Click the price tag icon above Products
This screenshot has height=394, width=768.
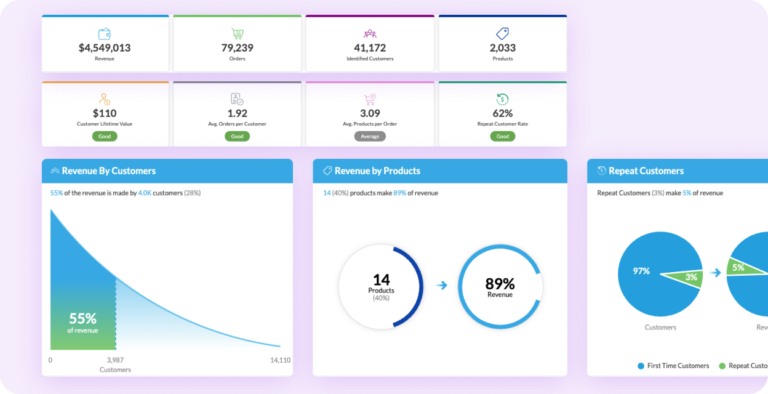pyautogui.click(x=503, y=34)
